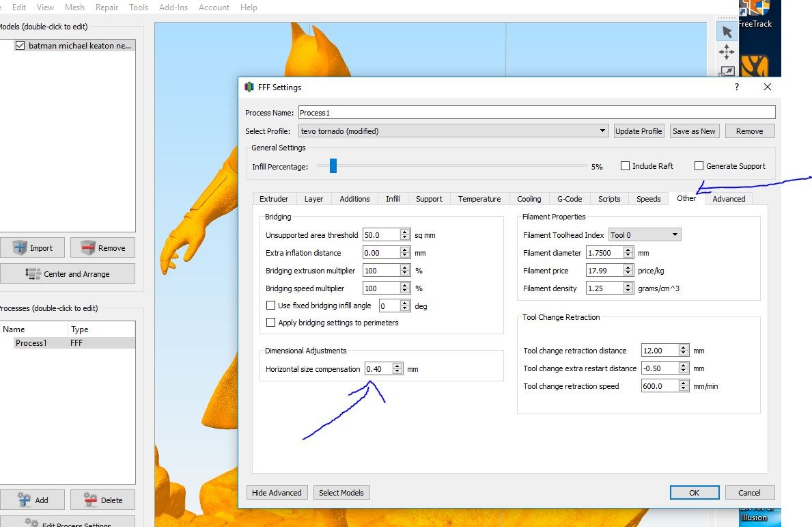This screenshot has height=527, width=812.
Task: Switch to the Temperature tab
Action: click(x=479, y=199)
